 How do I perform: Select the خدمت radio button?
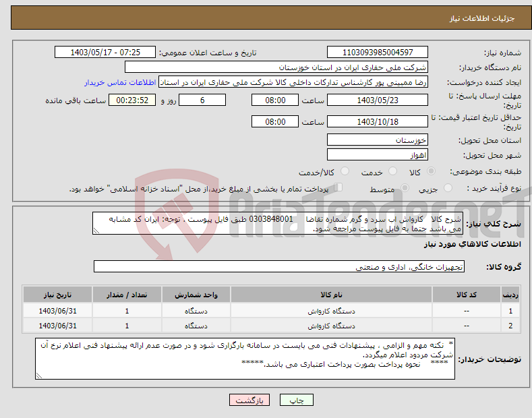(x=392, y=171)
